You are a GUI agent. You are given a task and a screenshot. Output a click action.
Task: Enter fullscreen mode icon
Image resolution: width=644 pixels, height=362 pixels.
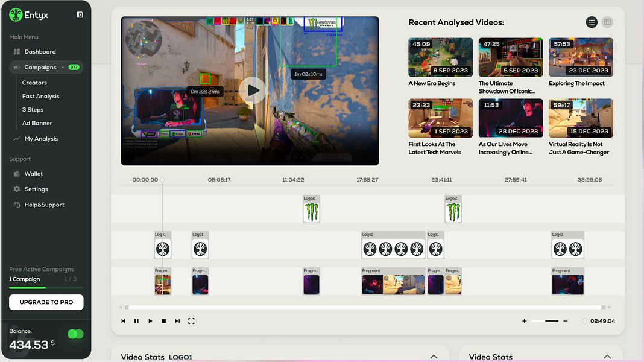191,321
